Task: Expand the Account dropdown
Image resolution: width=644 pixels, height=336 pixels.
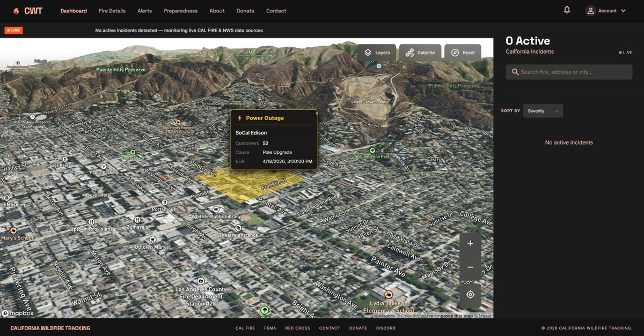Action: (x=605, y=11)
